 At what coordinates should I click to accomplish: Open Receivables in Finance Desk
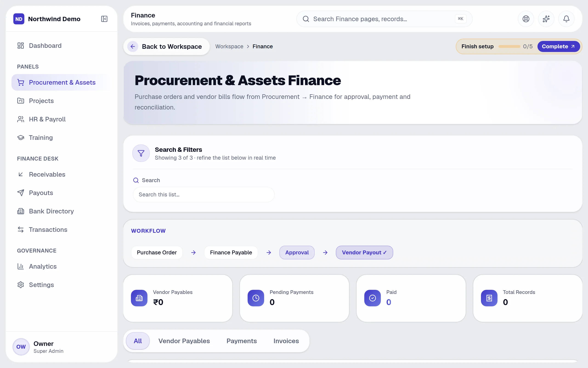[62, 174]
